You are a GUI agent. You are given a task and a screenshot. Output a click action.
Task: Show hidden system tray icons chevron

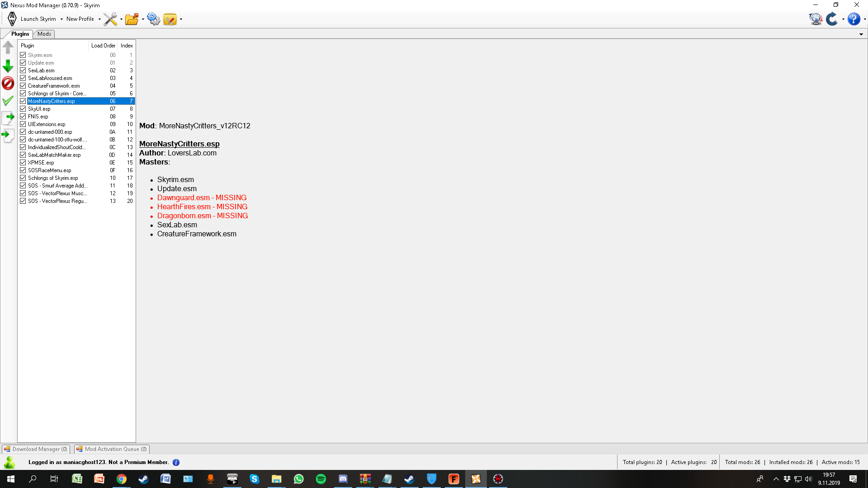tap(776, 479)
